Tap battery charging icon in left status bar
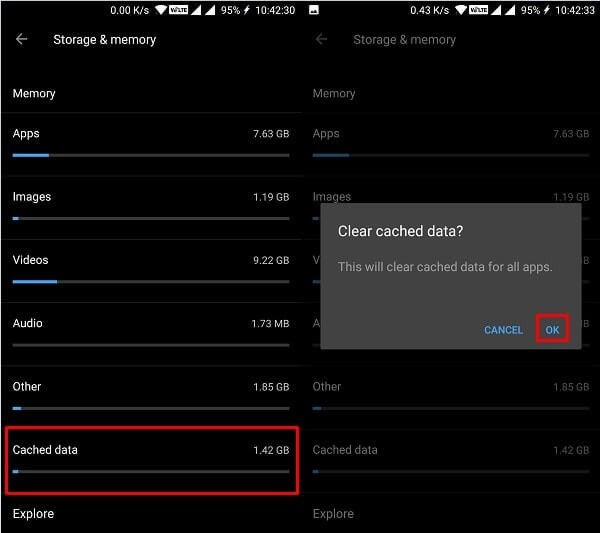The height and width of the screenshot is (533, 600). (247, 10)
